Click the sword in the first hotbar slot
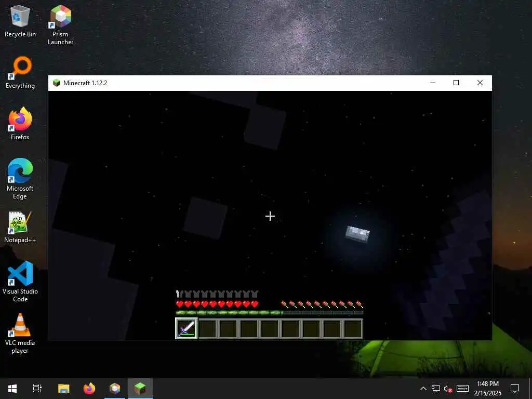 pos(187,328)
